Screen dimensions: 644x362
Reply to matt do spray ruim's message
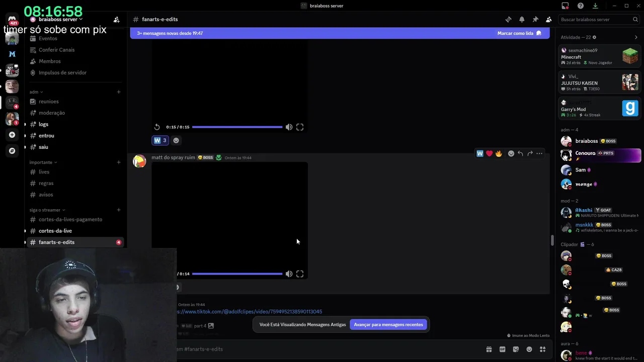pyautogui.click(x=520, y=153)
